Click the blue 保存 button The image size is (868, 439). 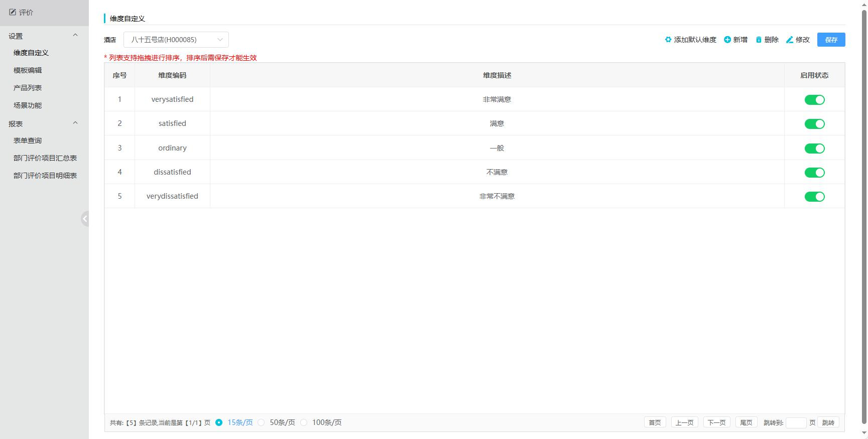tap(831, 40)
